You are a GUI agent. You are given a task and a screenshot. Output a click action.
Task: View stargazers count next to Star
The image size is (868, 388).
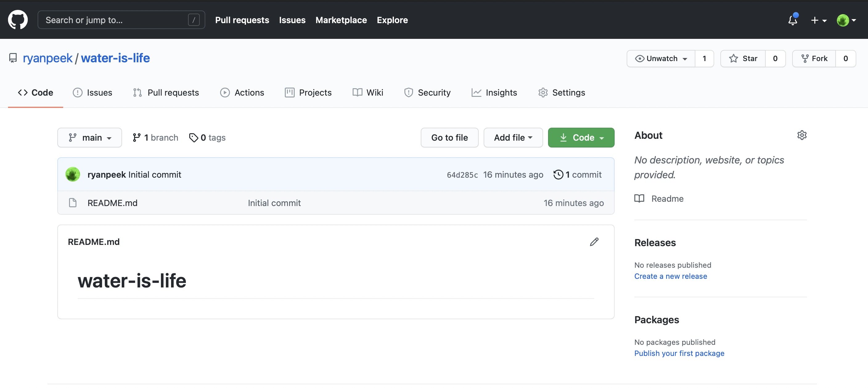point(775,59)
